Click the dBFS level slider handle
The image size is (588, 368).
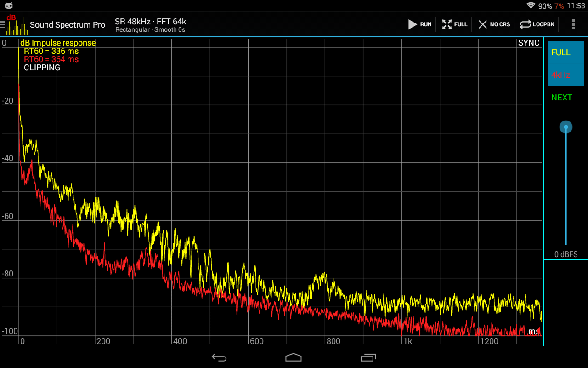coord(566,127)
